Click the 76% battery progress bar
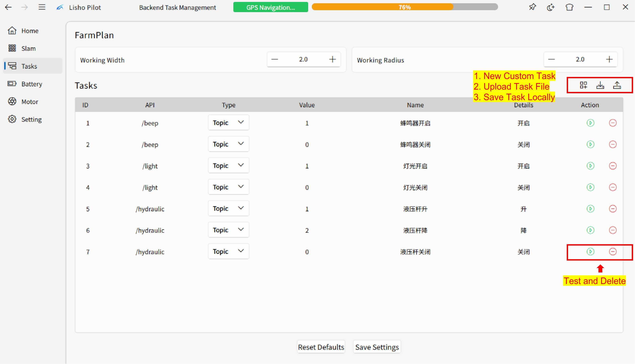 point(405,7)
